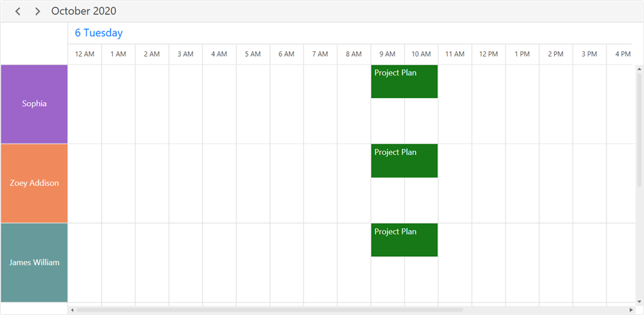Click the 12 PM time slot header
644x315 pixels.
tap(488, 54)
